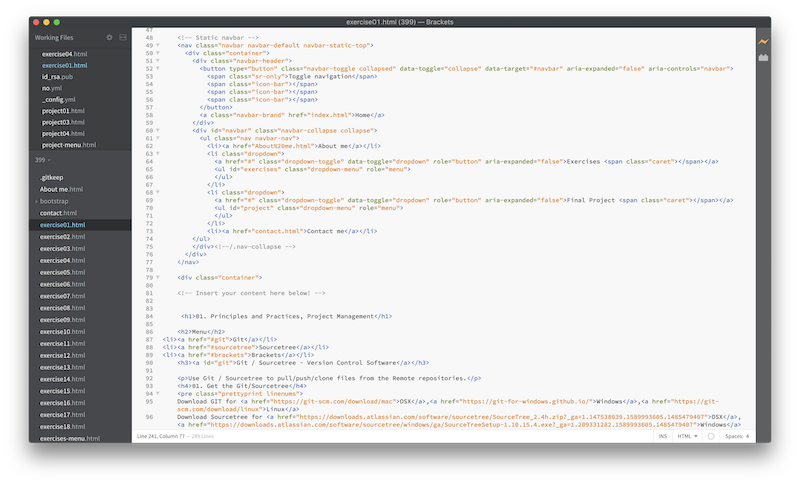Toggle INS insert mode in status bar
The width and height of the screenshot is (800, 484).
click(663, 436)
